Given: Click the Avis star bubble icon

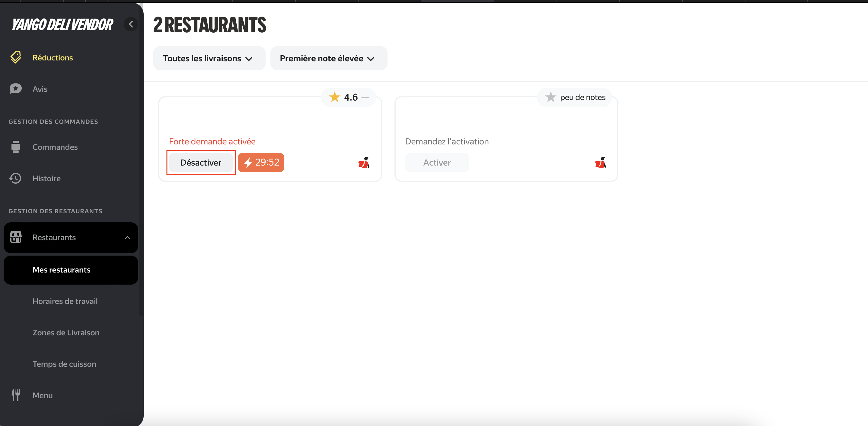Looking at the screenshot, I should pyautogui.click(x=15, y=89).
